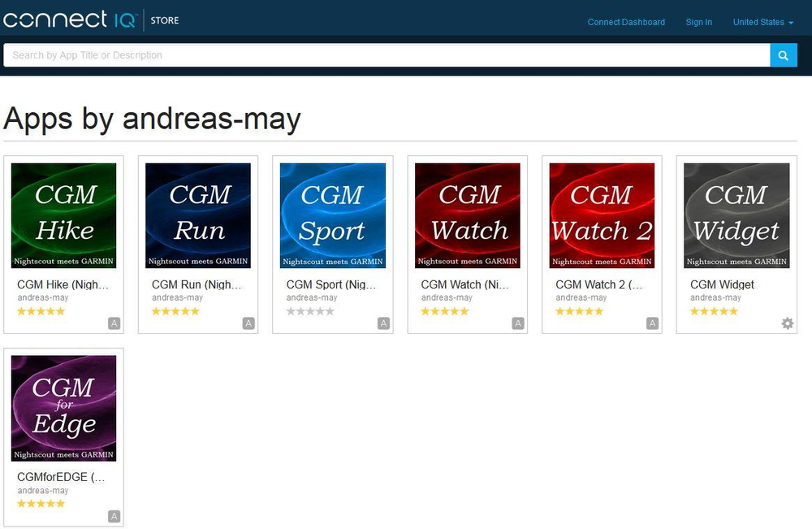Open the CGM Run app thumbnail
Viewport: 812px width, 529px height.
click(x=198, y=215)
